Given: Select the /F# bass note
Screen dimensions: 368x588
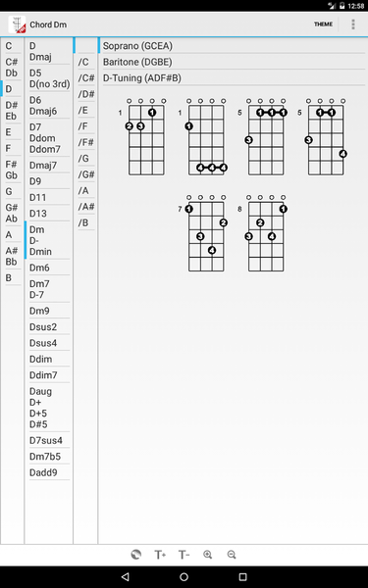Looking at the screenshot, I should click(x=86, y=142).
